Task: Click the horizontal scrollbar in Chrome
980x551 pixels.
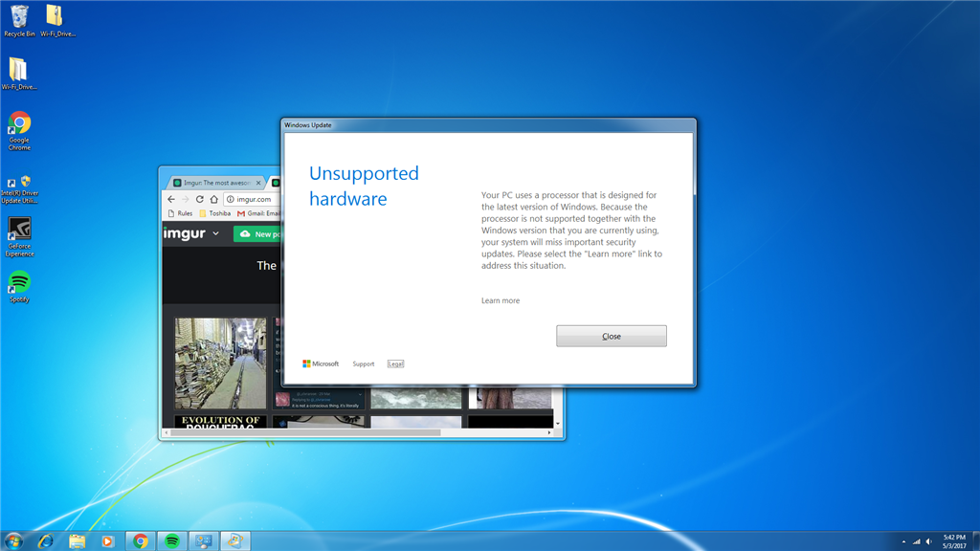Action: pos(305,432)
